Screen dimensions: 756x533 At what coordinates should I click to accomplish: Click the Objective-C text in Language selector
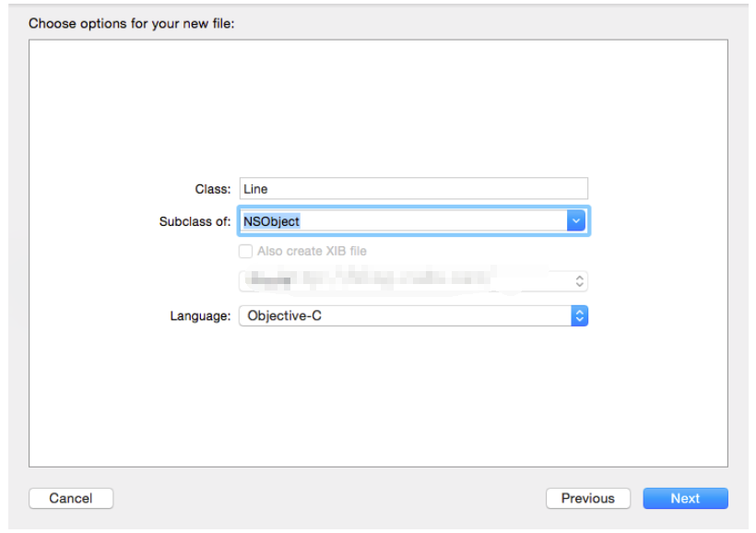(x=284, y=315)
